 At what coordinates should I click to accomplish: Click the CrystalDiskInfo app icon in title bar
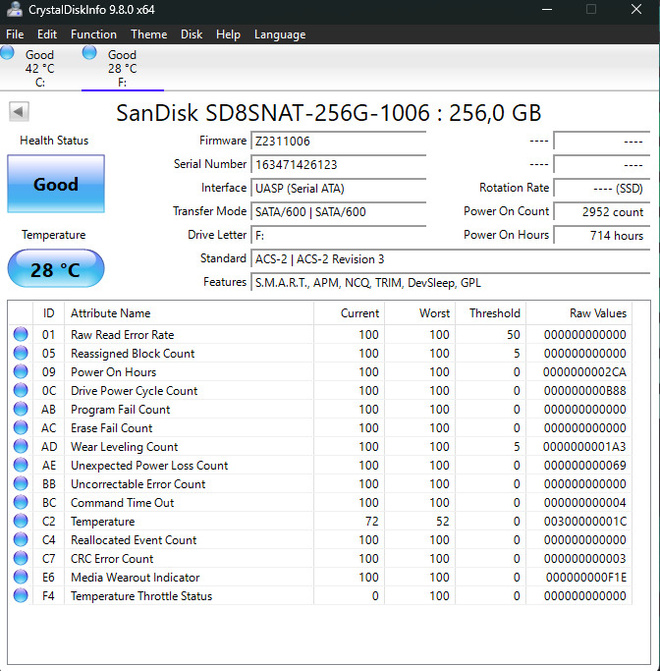(x=15, y=9)
